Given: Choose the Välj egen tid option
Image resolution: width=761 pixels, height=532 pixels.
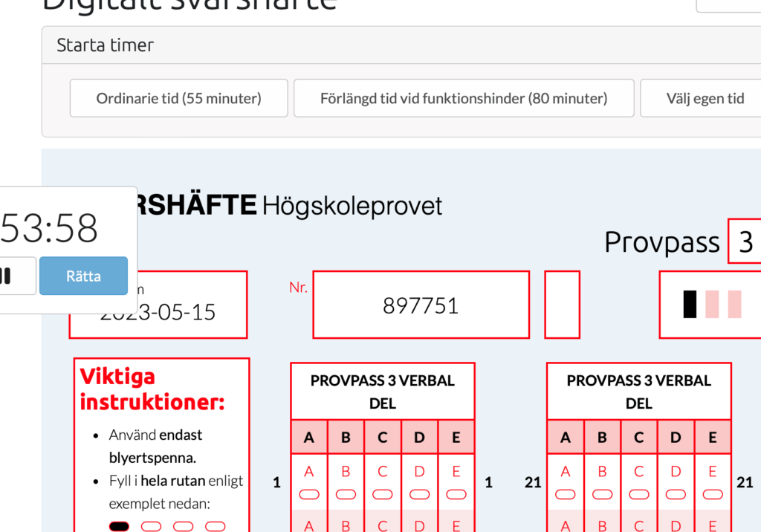Looking at the screenshot, I should coord(700,98).
